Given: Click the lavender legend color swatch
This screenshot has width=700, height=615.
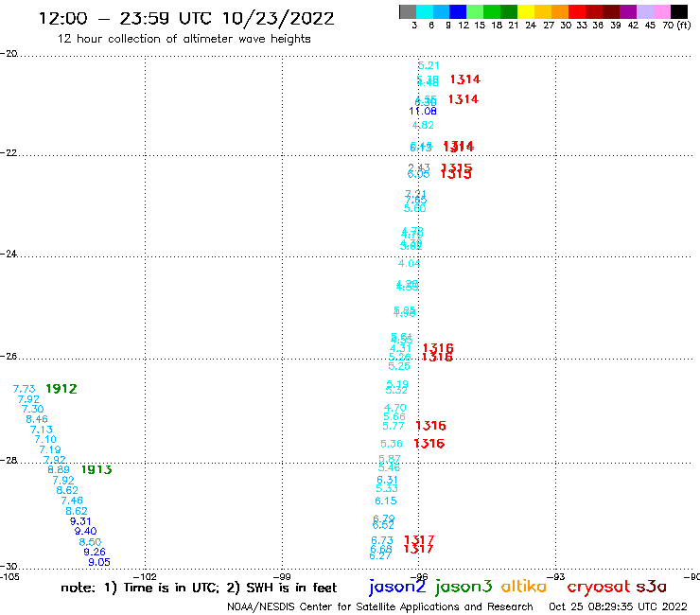Looking at the screenshot, I should pyautogui.click(x=645, y=11).
